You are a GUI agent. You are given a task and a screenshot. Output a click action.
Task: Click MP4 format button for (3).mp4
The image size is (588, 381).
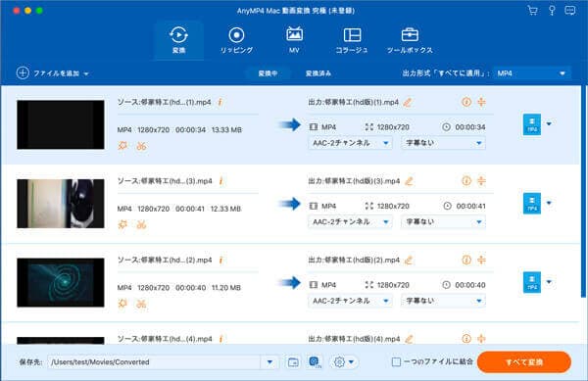point(532,203)
